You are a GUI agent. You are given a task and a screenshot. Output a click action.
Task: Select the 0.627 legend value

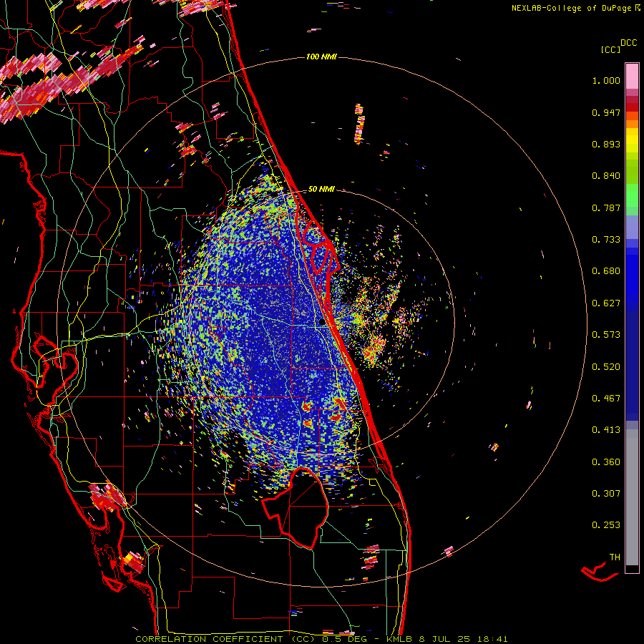click(606, 303)
